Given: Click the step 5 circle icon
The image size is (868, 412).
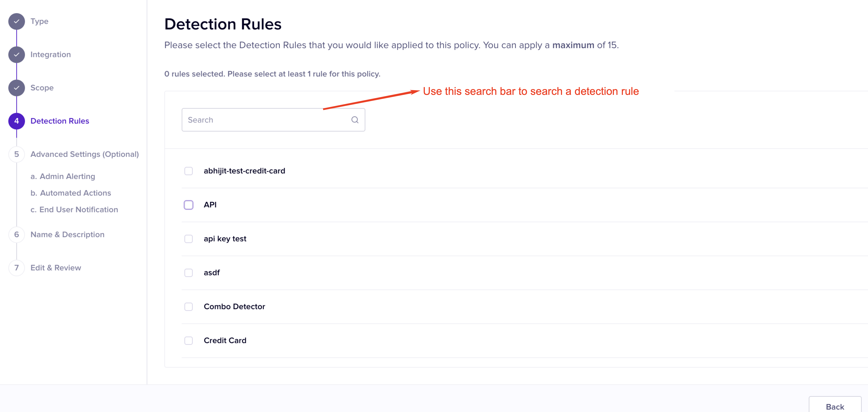Looking at the screenshot, I should click(16, 154).
